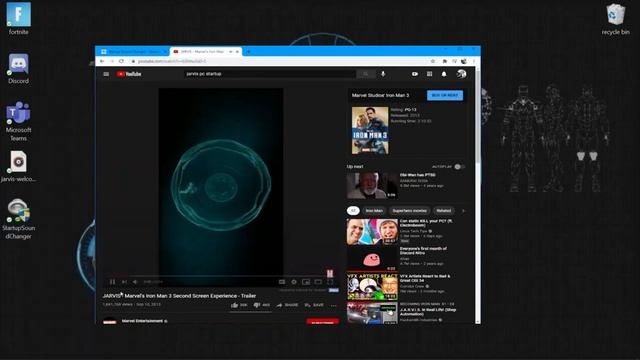Open the more actions ellipsis under video

[x=333, y=305]
